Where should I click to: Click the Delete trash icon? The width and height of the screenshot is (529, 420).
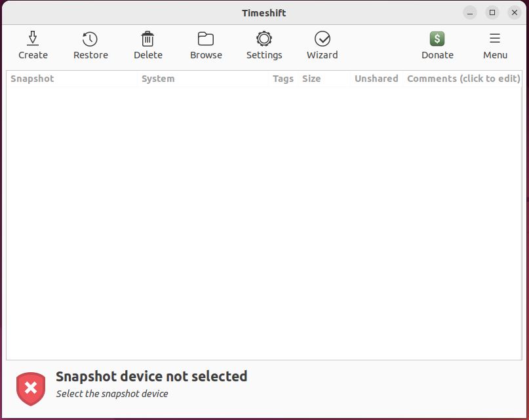pyautogui.click(x=147, y=39)
